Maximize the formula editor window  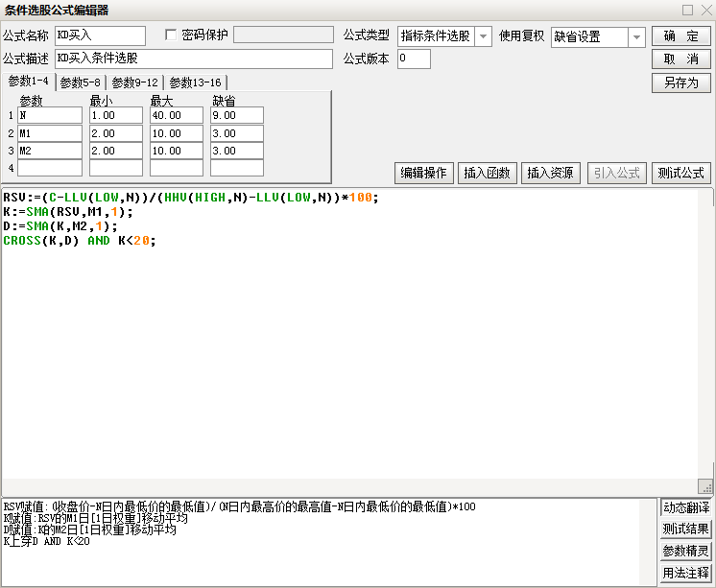688,10
